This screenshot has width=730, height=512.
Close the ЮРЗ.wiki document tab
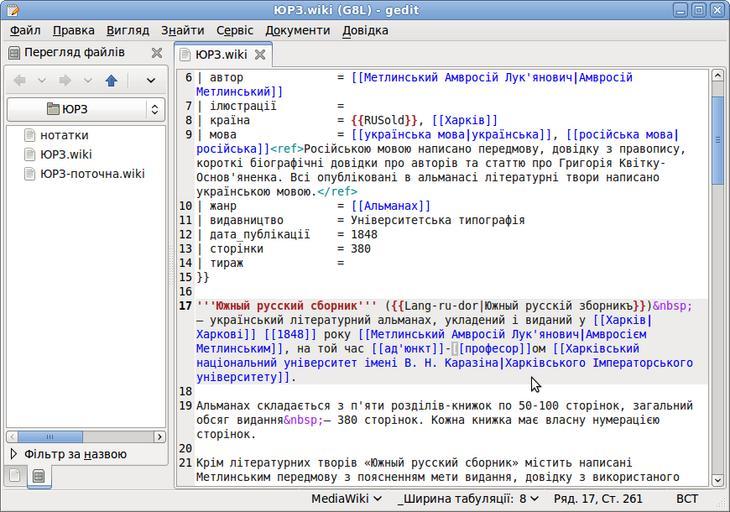260,55
